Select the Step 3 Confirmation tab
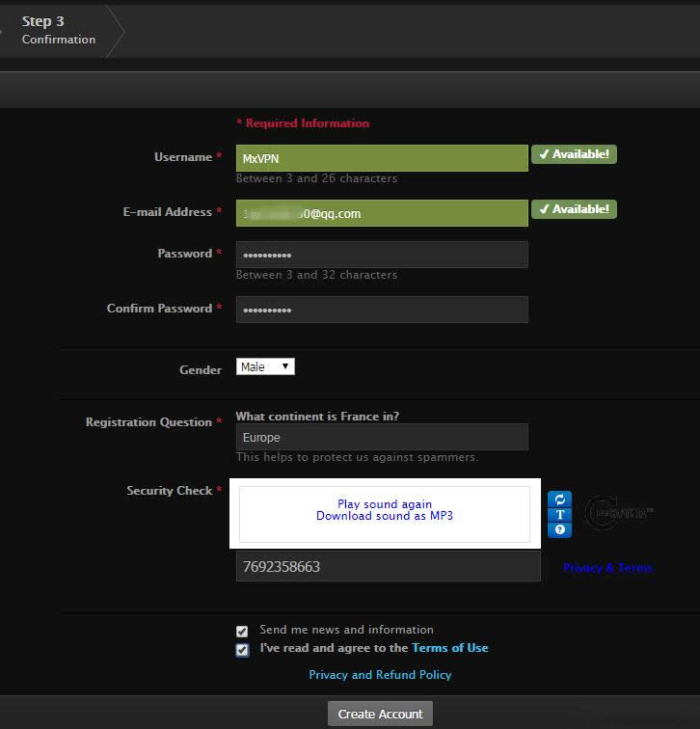700x729 pixels. coord(58,30)
